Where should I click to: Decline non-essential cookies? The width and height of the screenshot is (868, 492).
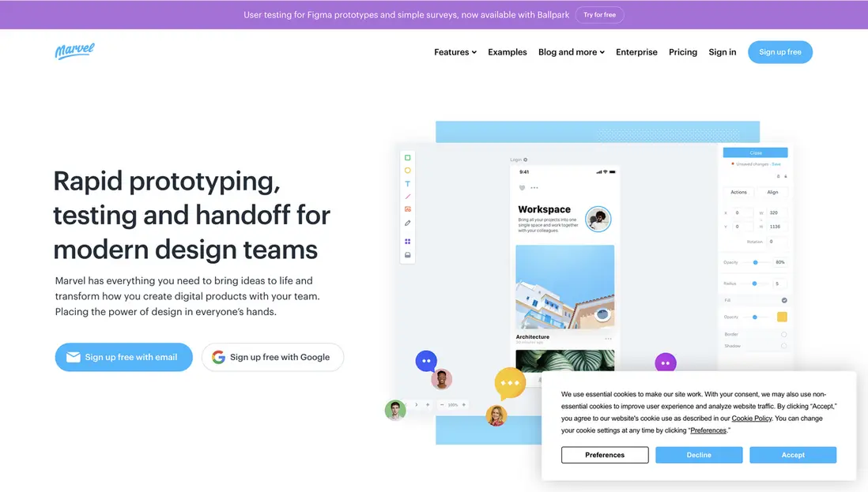click(x=699, y=455)
